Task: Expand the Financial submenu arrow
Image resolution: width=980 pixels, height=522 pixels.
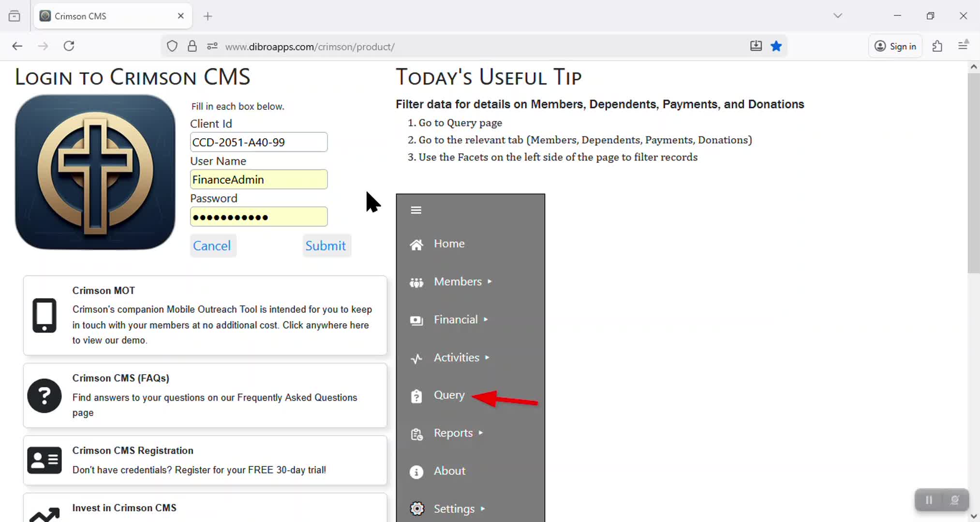Action: (486, 319)
